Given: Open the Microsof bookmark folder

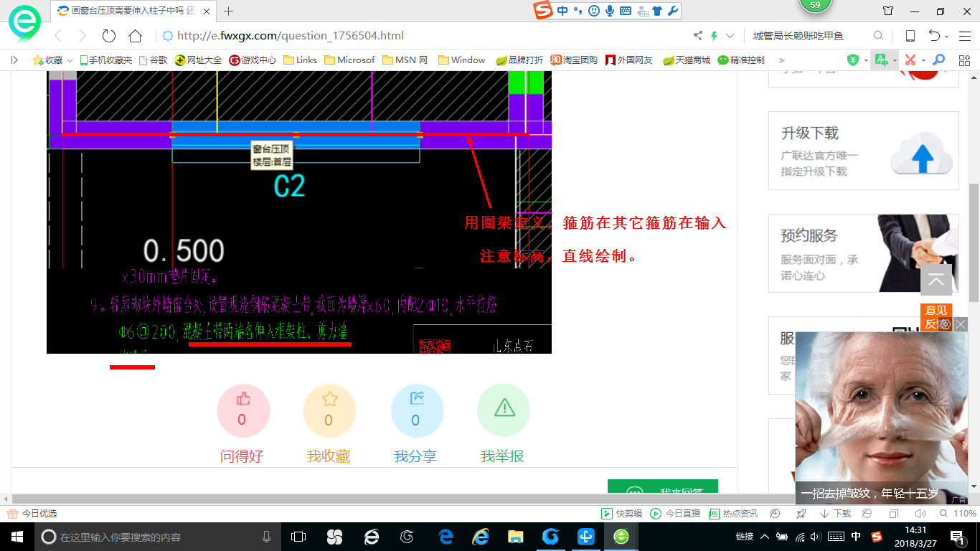Looking at the screenshot, I should (x=349, y=60).
